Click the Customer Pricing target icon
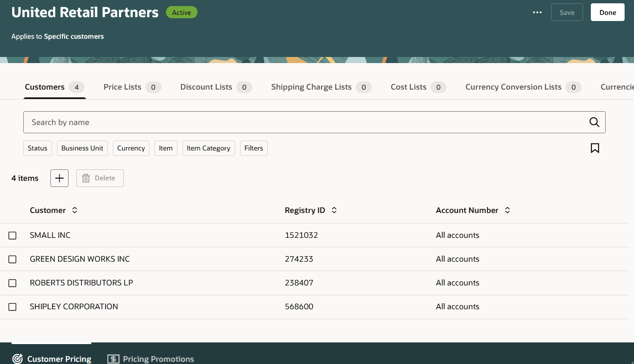634x364 pixels. pos(17,358)
